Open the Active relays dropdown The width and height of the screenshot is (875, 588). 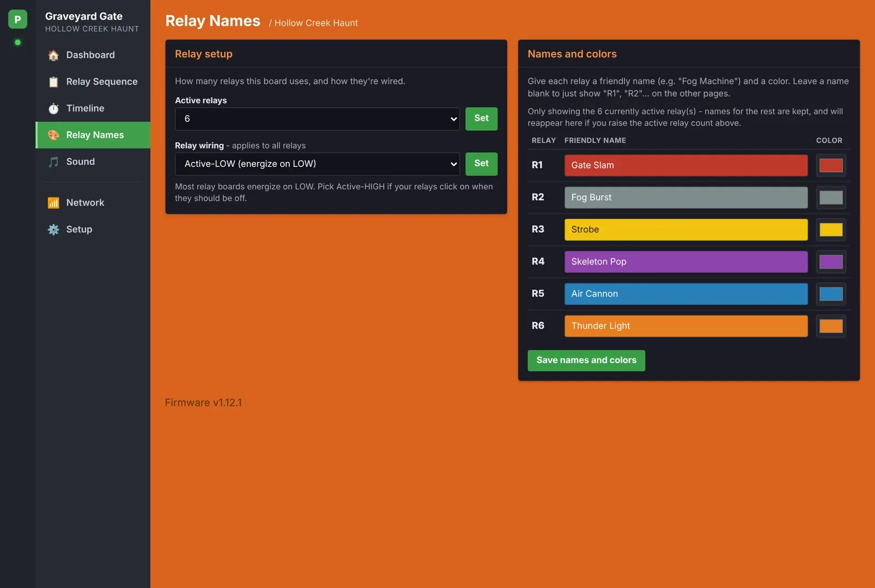tap(317, 119)
